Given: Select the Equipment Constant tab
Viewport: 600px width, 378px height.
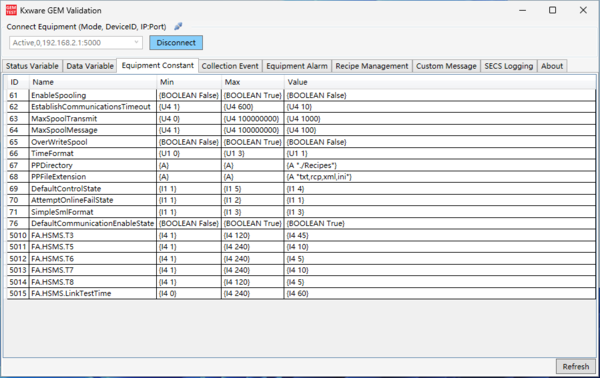Looking at the screenshot, I should (158, 65).
